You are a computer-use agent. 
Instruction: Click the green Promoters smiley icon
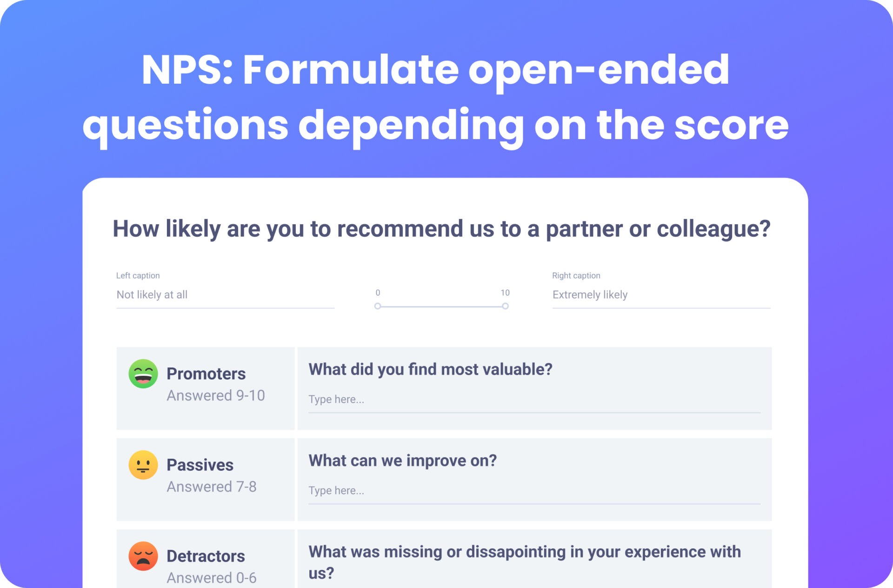(x=143, y=374)
